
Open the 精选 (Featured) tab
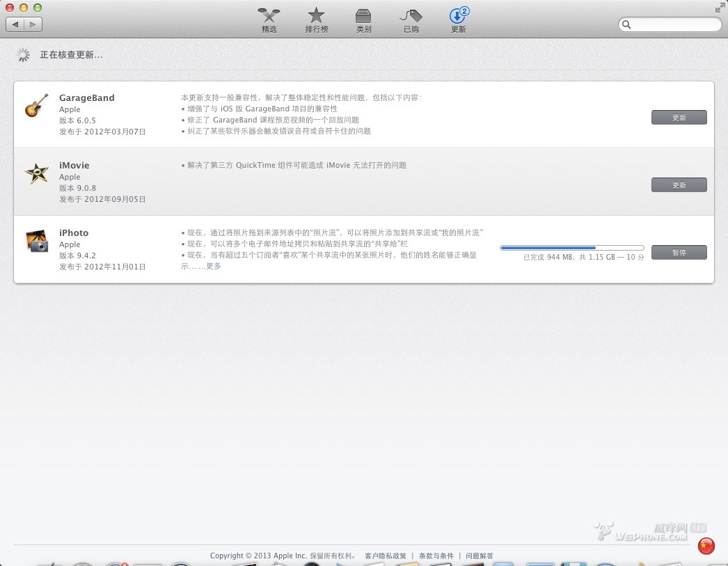pos(269,20)
